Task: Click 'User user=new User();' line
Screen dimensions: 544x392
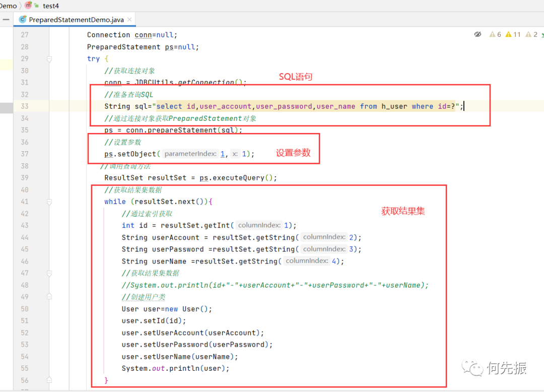Action: tap(167, 309)
